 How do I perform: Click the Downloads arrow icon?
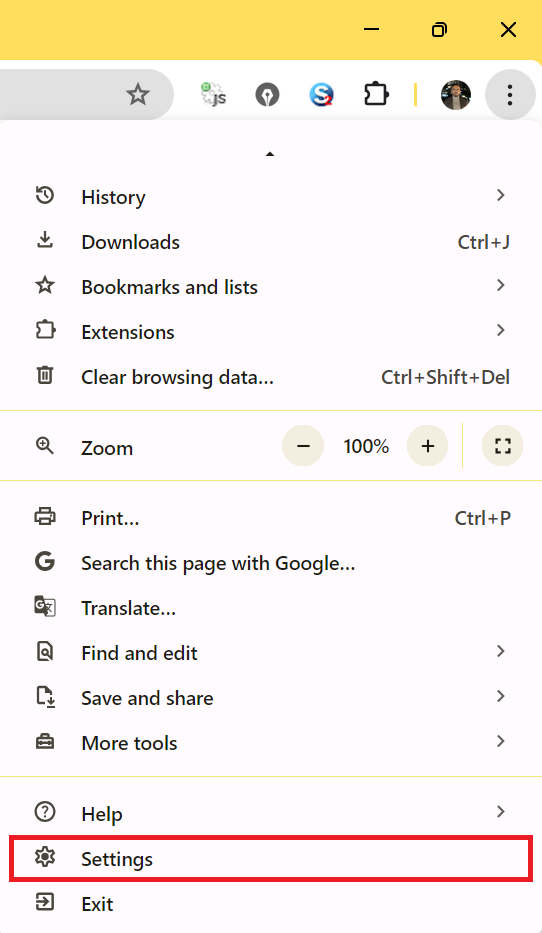point(45,241)
